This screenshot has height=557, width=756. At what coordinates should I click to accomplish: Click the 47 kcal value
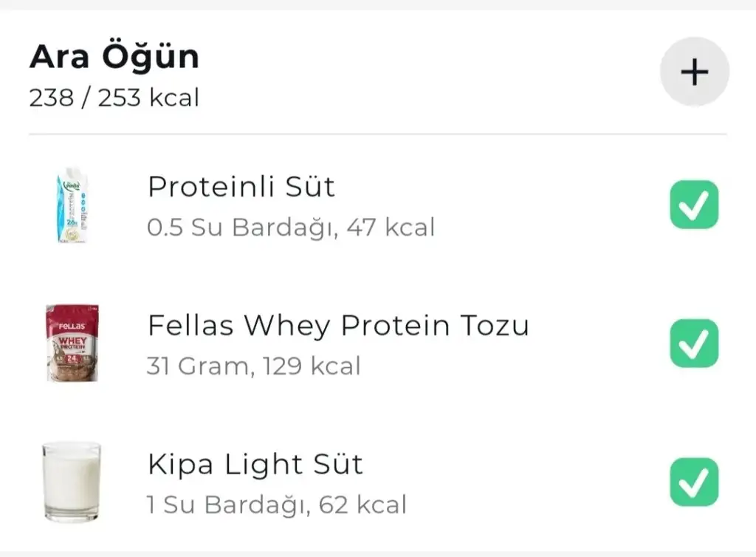click(391, 228)
